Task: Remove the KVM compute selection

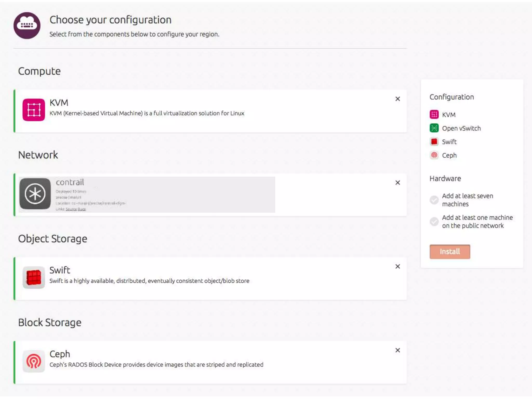Action: coord(397,99)
